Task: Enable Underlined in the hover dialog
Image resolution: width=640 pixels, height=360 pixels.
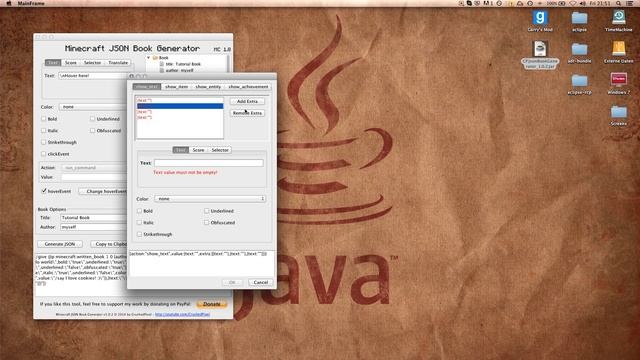Action: pyautogui.click(x=207, y=211)
